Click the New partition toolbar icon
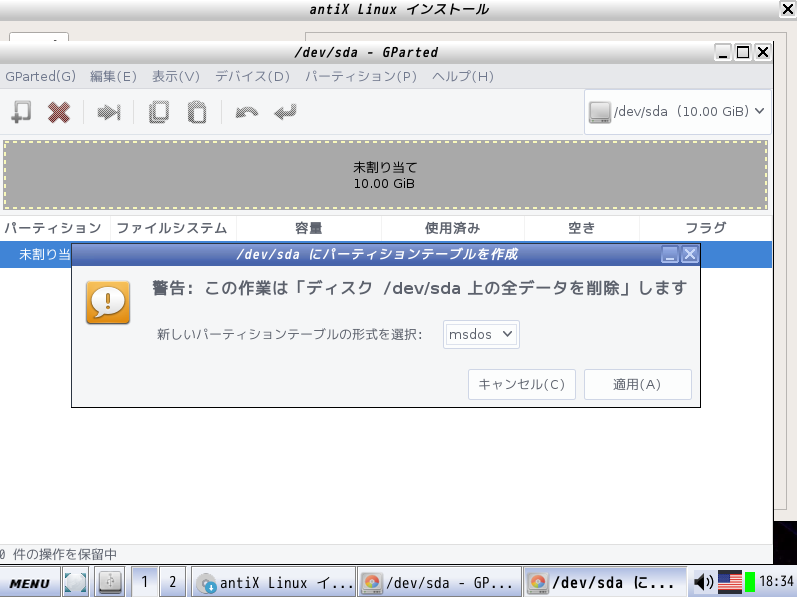 [x=21, y=112]
